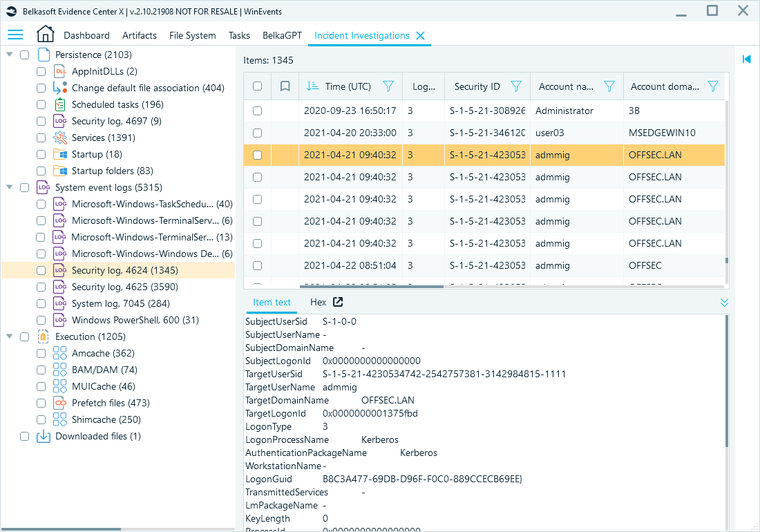This screenshot has height=532, width=760.
Task: Navigate to the Dashboard
Action: [86, 35]
